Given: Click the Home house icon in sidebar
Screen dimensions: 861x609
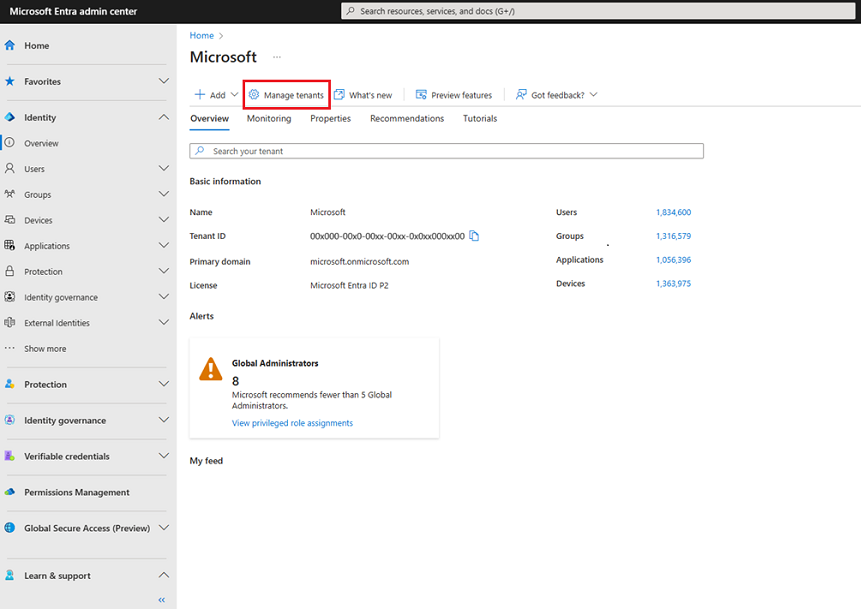Looking at the screenshot, I should [x=10, y=46].
